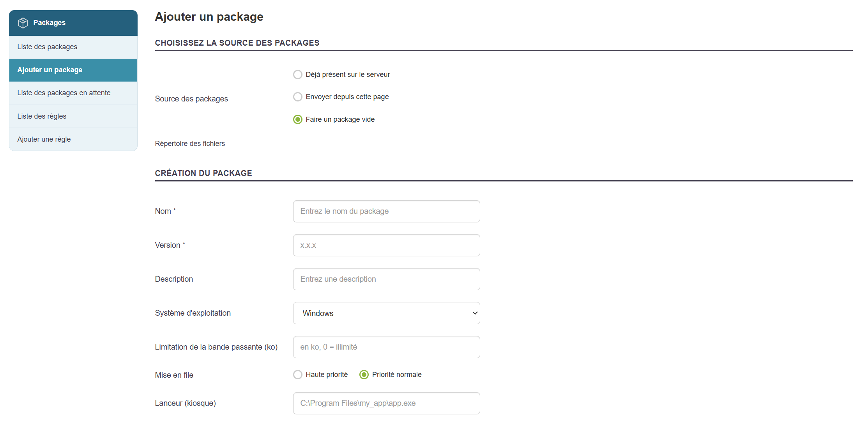Focus the Version x.x.x input
This screenshot has width=868, height=430.
tap(386, 245)
